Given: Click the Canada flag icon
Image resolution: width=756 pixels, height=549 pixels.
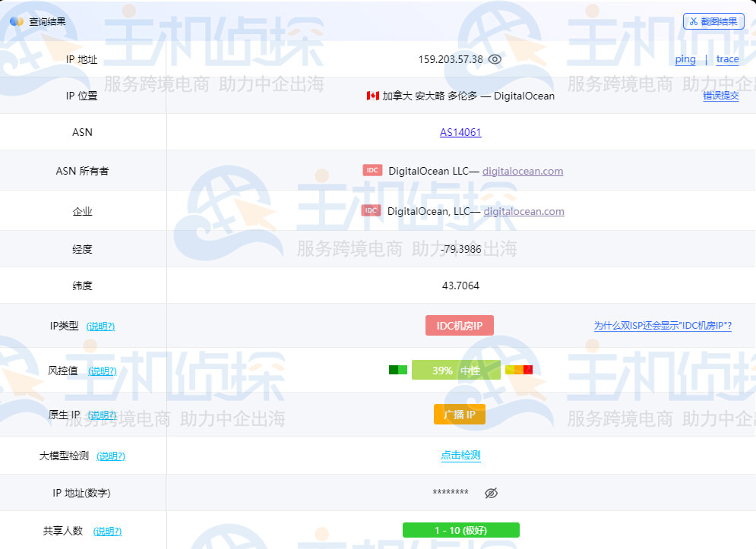Looking at the screenshot, I should (372, 96).
